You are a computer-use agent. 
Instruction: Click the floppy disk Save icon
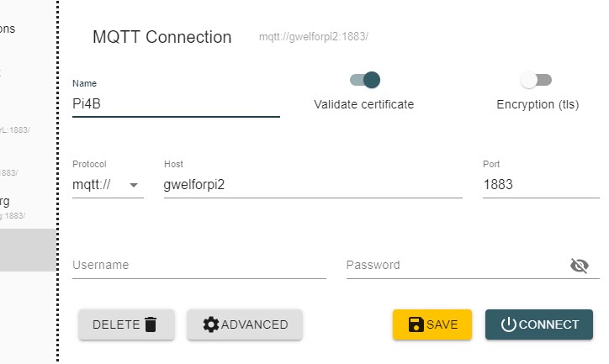416,324
